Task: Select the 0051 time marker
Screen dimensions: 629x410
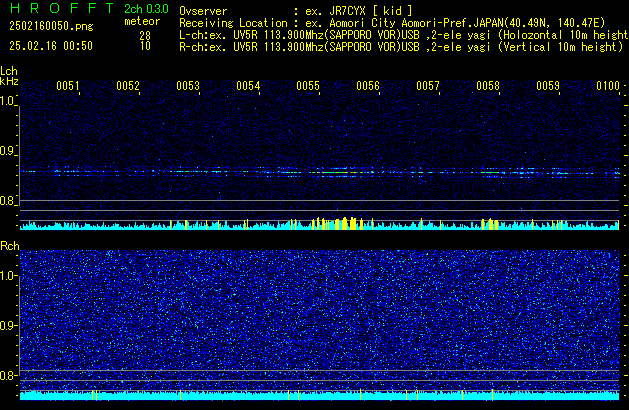Action: click(68, 86)
